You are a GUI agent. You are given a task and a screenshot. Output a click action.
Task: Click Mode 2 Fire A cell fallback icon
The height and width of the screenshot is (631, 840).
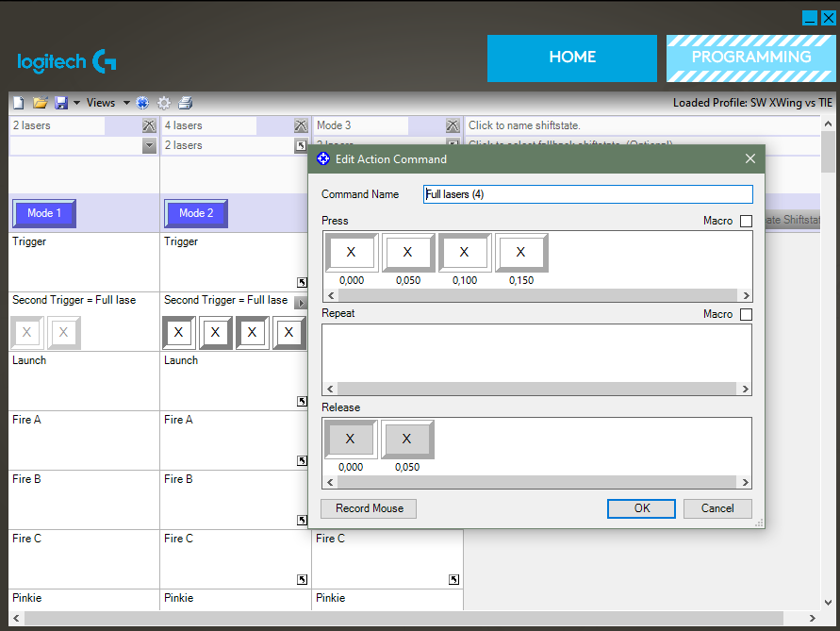pos(302,460)
